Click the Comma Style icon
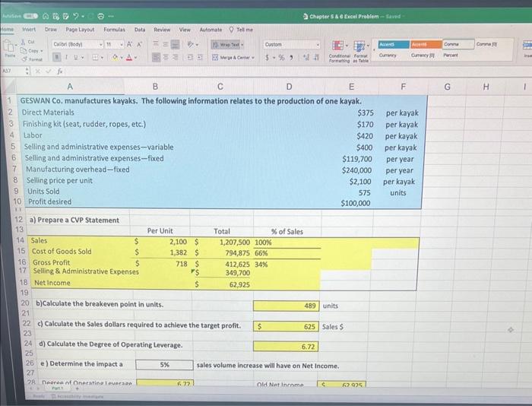Screen dimensions: 532x406 [291, 58]
